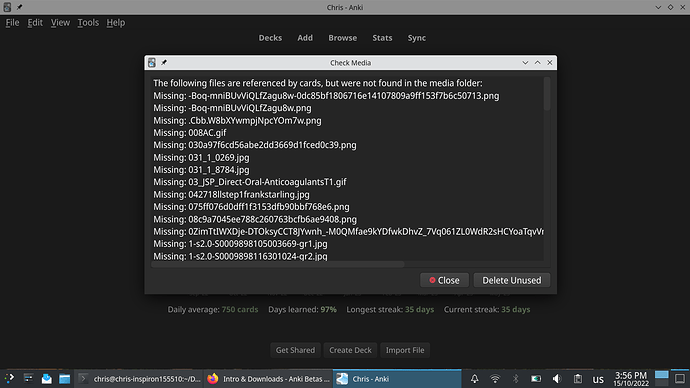Click the Check Media titlebar up-chevron button
The image size is (690, 388).
tap(537, 62)
